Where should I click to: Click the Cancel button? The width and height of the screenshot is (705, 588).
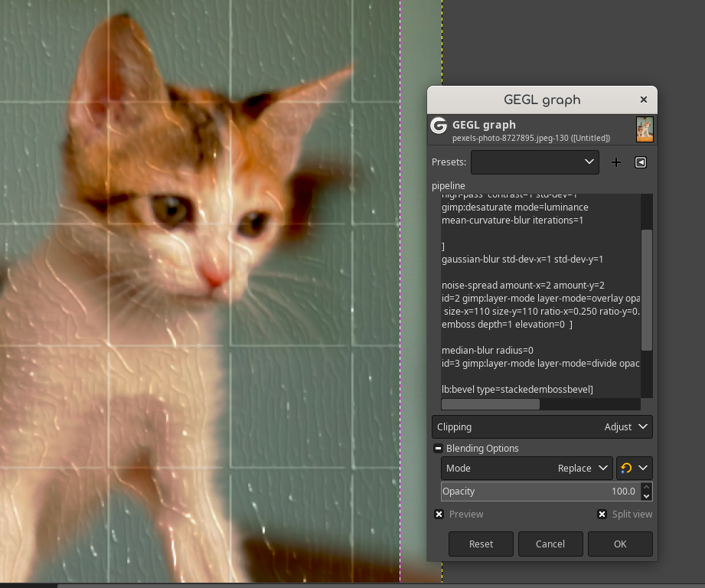[x=550, y=544]
